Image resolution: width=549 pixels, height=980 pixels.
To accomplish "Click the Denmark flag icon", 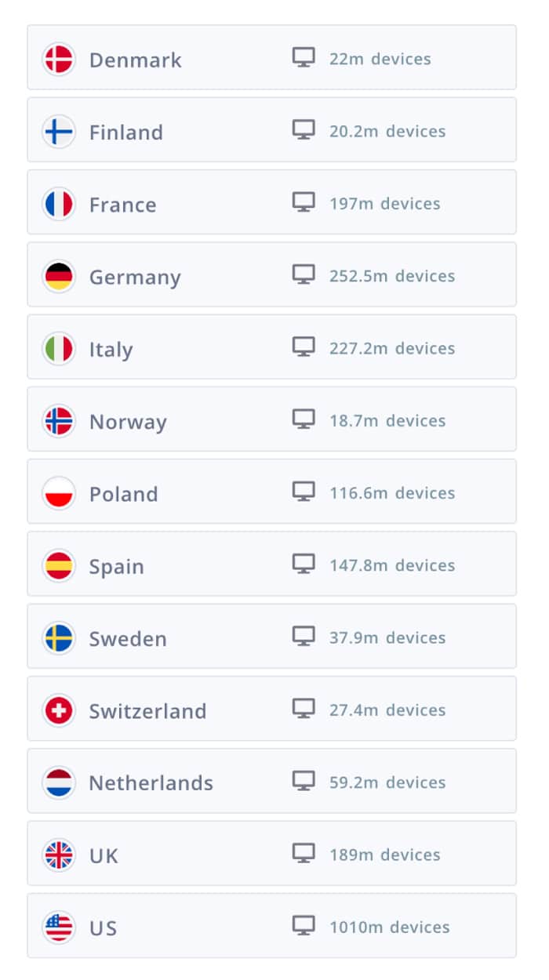I will point(59,59).
